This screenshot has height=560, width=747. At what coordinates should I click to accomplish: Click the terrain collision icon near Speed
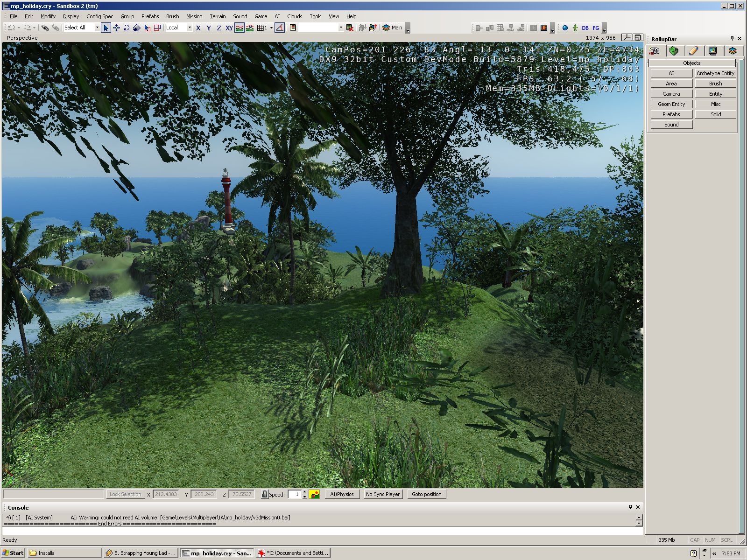pos(314,494)
